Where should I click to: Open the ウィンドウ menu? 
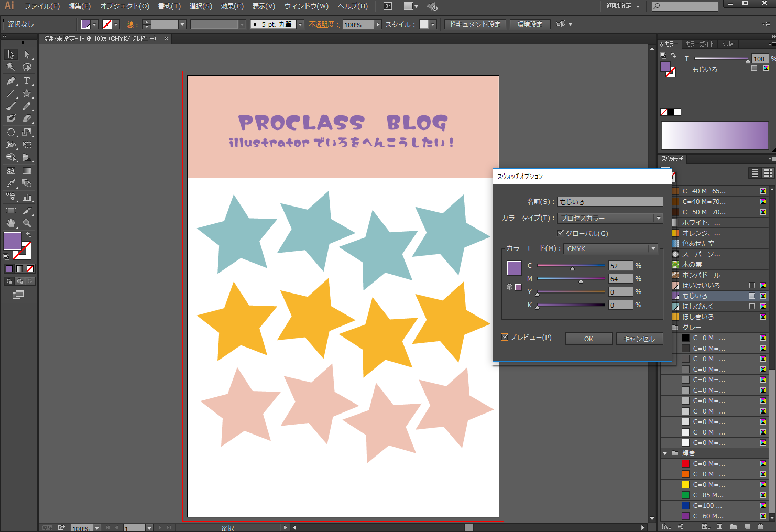pyautogui.click(x=308, y=6)
